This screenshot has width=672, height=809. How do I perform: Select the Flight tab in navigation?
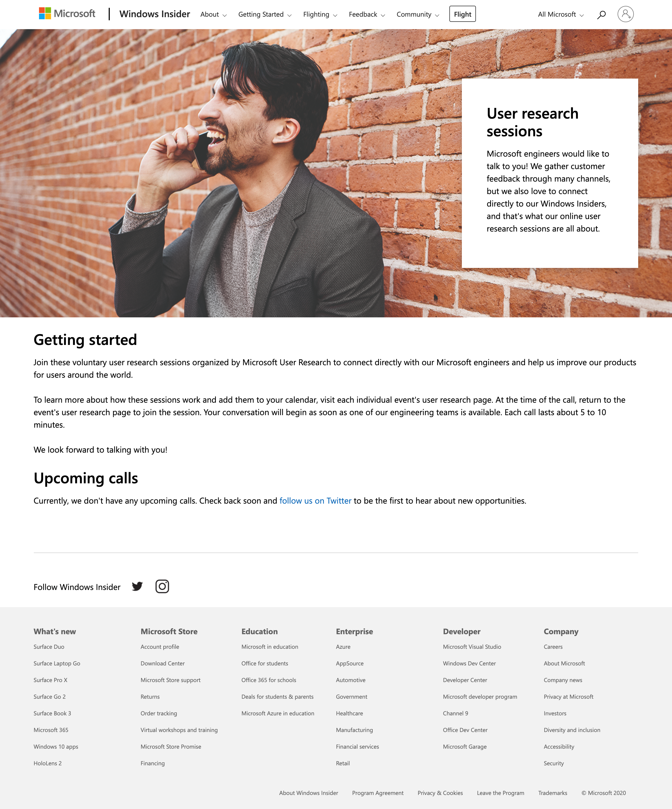pyautogui.click(x=462, y=14)
